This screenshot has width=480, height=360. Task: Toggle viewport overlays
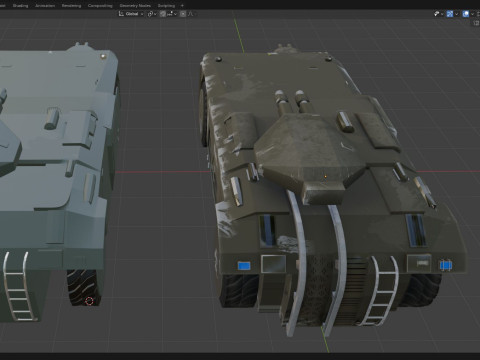[x=466, y=14]
